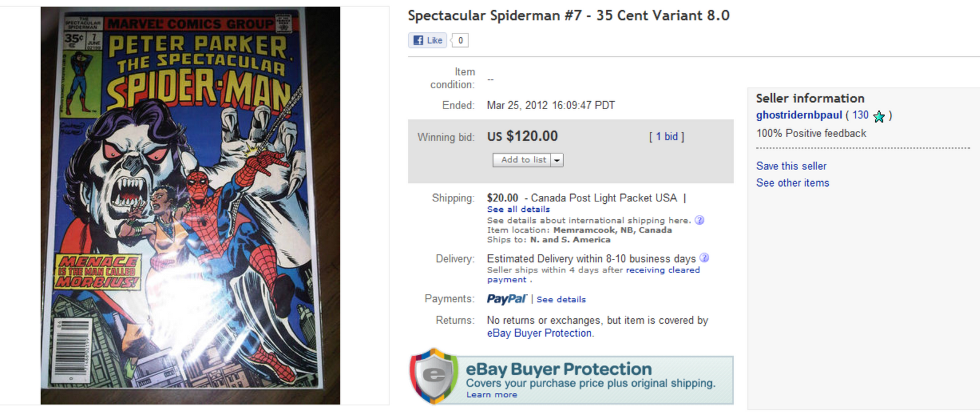Open eBay Buyer Protection text link
The image size is (980, 420).
(539, 333)
